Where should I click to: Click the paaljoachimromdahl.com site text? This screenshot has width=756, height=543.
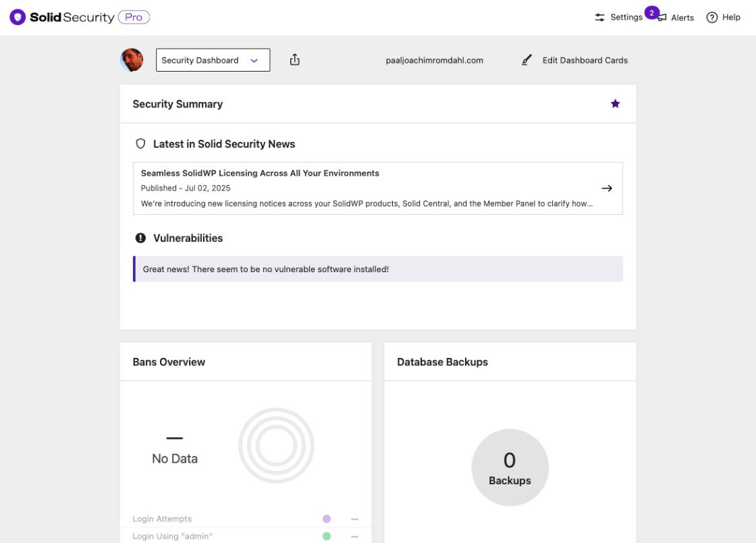point(435,60)
